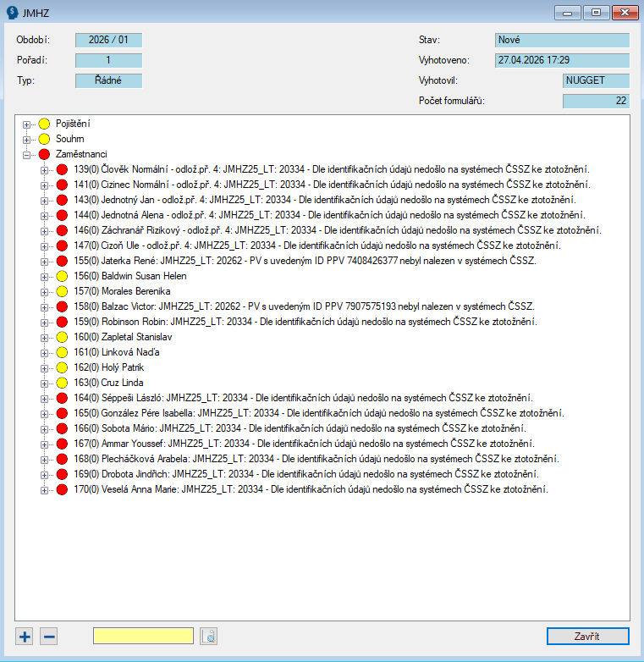Expand the Pojištění tree node

pos(27,124)
